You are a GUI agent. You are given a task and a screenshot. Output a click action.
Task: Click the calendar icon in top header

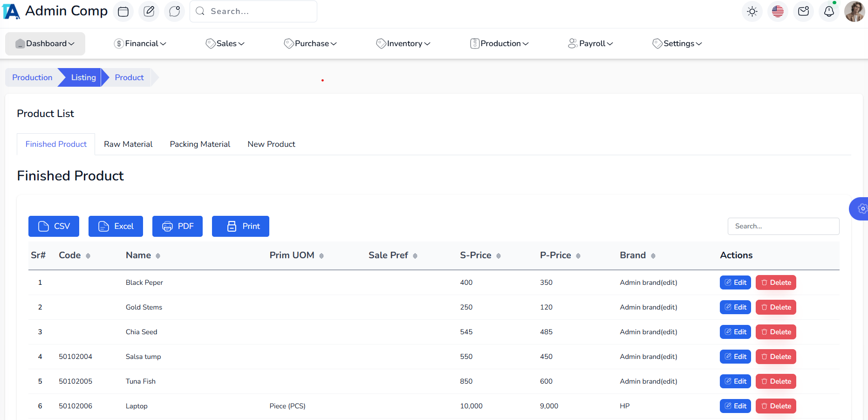click(x=123, y=12)
